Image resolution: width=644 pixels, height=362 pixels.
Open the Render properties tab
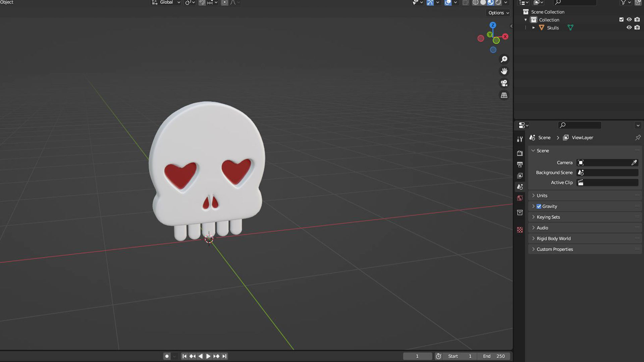click(520, 153)
